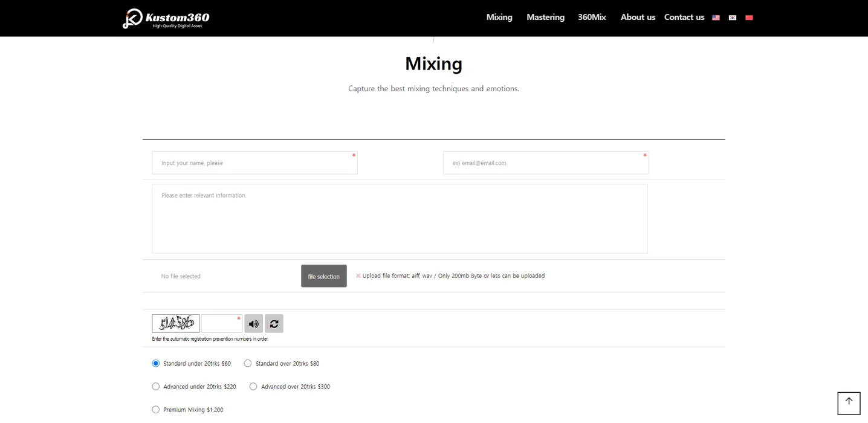Open the About us link
The width and height of the screenshot is (868, 423).
(x=638, y=18)
